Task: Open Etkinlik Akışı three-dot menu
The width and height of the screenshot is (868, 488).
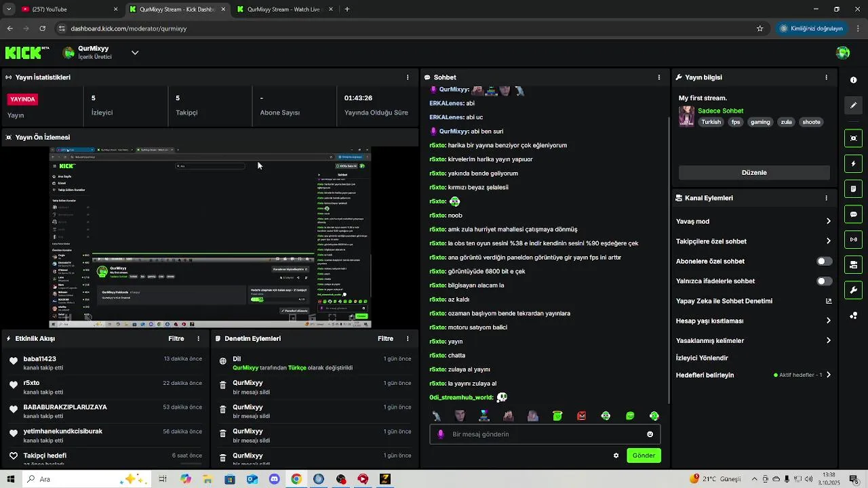Action: pos(199,338)
